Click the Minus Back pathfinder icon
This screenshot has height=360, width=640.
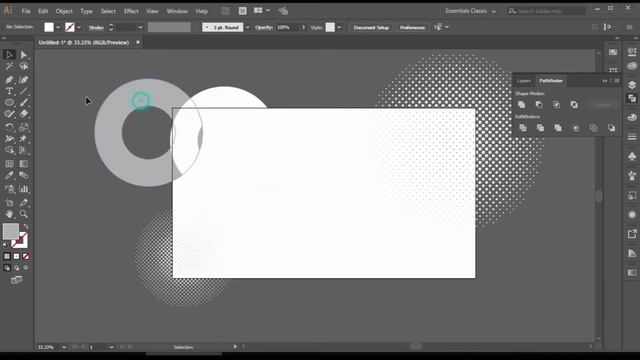click(x=611, y=128)
